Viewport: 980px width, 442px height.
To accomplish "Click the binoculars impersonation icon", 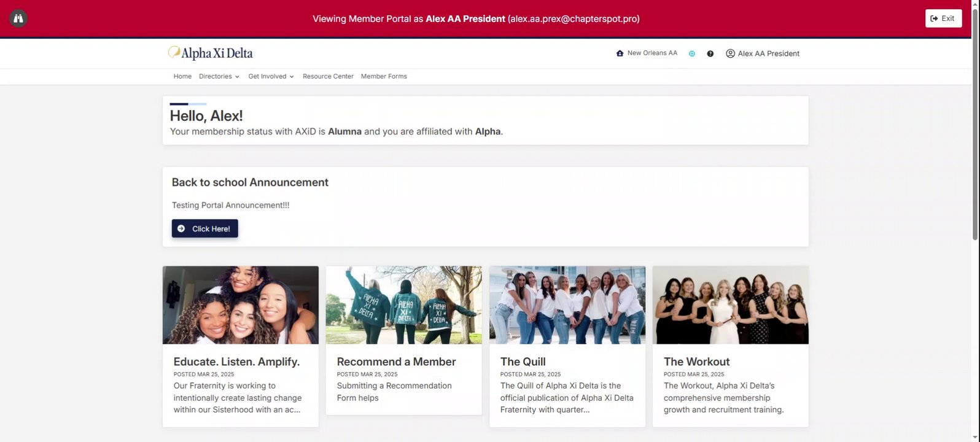I will 18,18.
